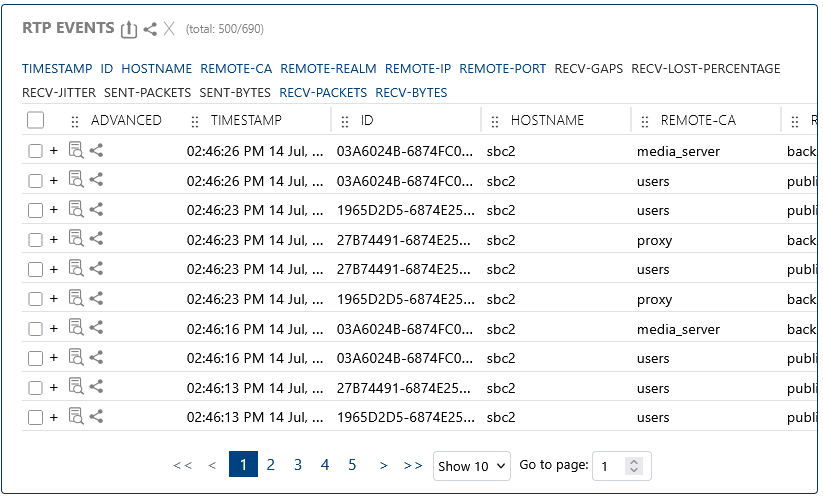The height and width of the screenshot is (499, 823).
Task: Open details icon for 02:46:23 27B74491 users row
Action: pos(76,269)
